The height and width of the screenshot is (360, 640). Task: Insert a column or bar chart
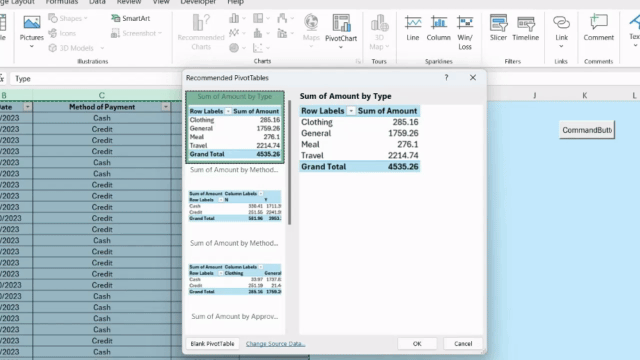pyautogui.click(x=237, y=18)
